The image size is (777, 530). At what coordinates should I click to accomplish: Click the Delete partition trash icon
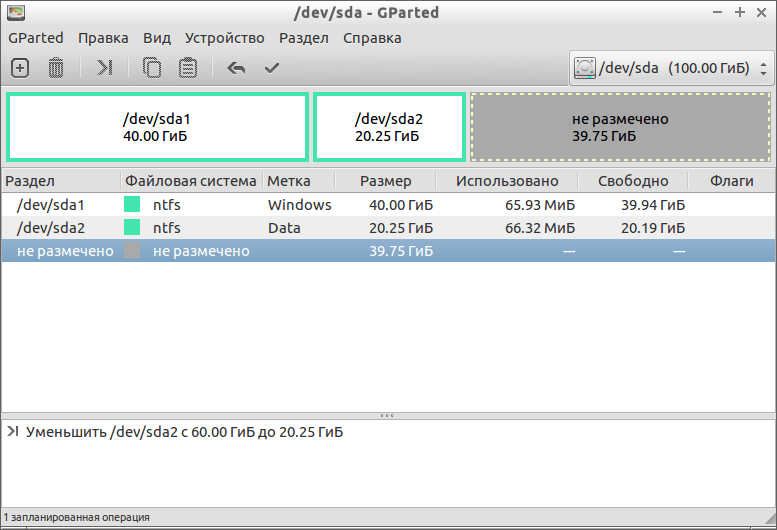pyautogui.click(x=56, y=68)
